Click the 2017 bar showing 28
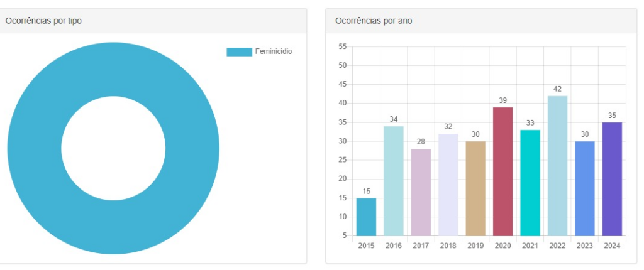The height and width of the screenshot is (270, 644). point(421,192)
